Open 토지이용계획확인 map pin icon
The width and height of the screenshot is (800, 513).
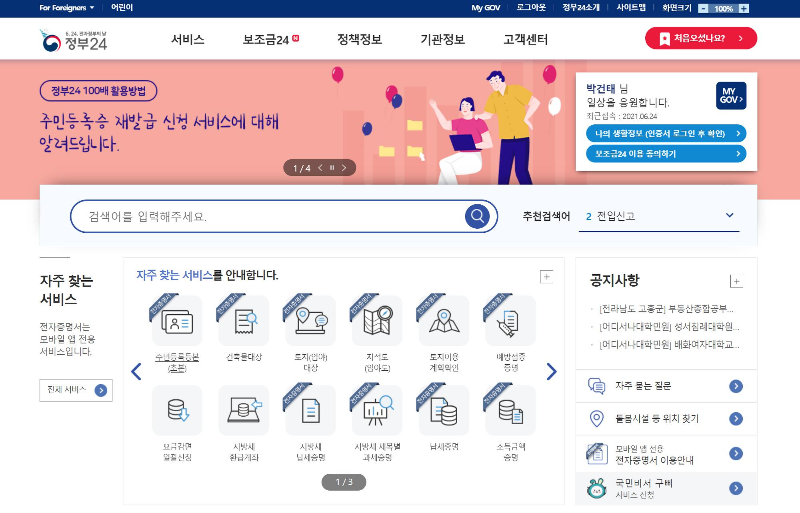coord(444,321)
